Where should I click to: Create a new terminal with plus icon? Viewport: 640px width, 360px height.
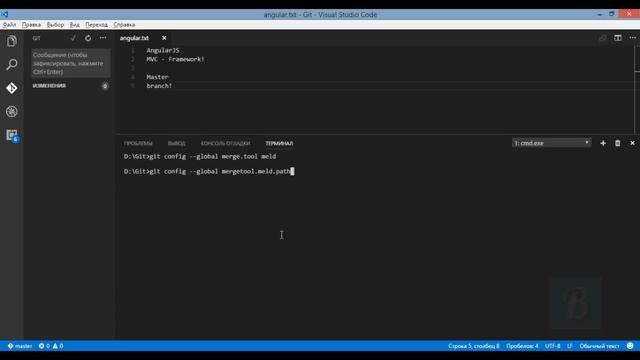coord(603,143)
